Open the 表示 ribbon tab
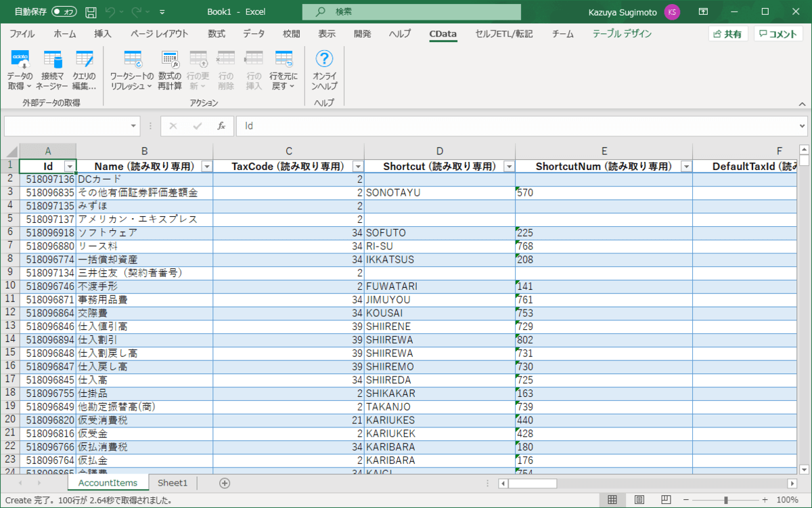812x508 pixels. [x=327, y=34]
